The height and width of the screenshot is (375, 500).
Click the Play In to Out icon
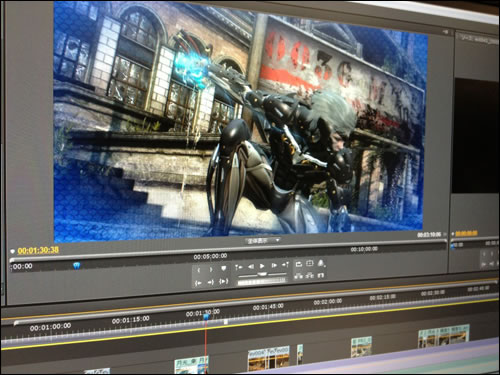click(x=224, y=281)
